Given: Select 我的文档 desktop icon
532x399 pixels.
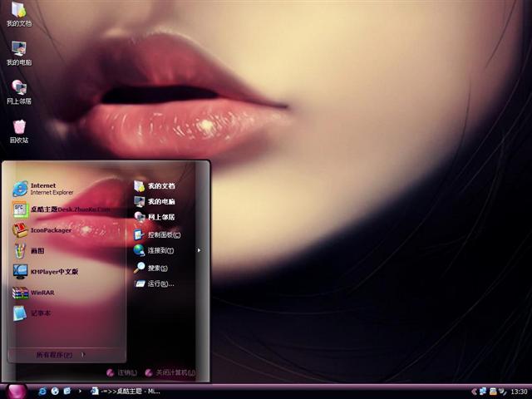Looking at the screenshot, I should pos(19,14).
